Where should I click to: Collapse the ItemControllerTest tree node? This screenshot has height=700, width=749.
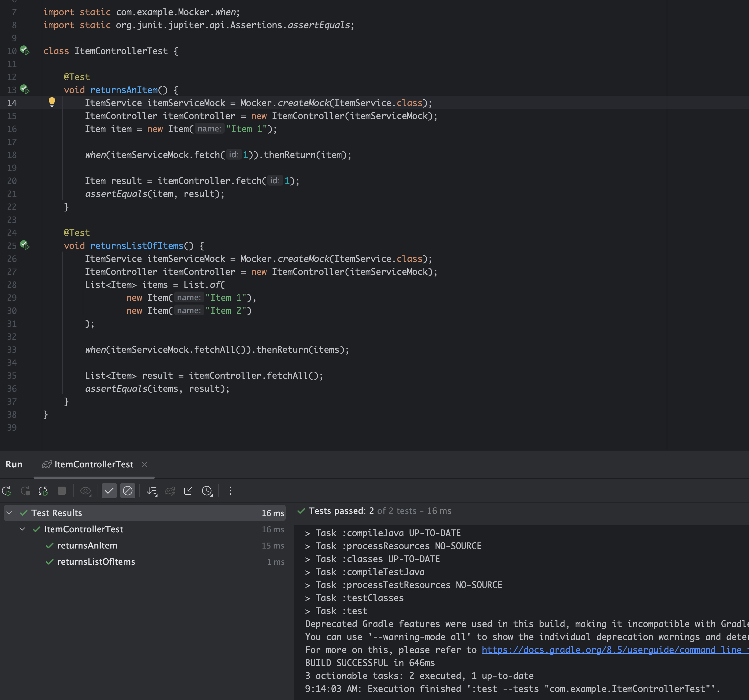pos(22,529)
